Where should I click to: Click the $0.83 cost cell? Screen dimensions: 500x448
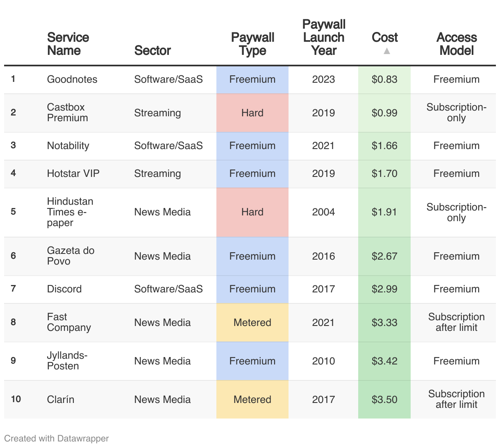384,79
